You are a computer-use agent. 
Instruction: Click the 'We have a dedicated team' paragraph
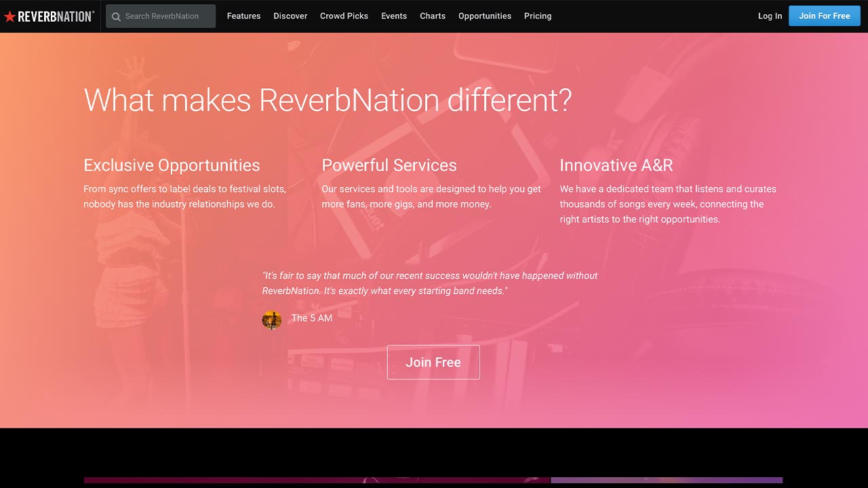pyautogui.click(x=668, y=204)
